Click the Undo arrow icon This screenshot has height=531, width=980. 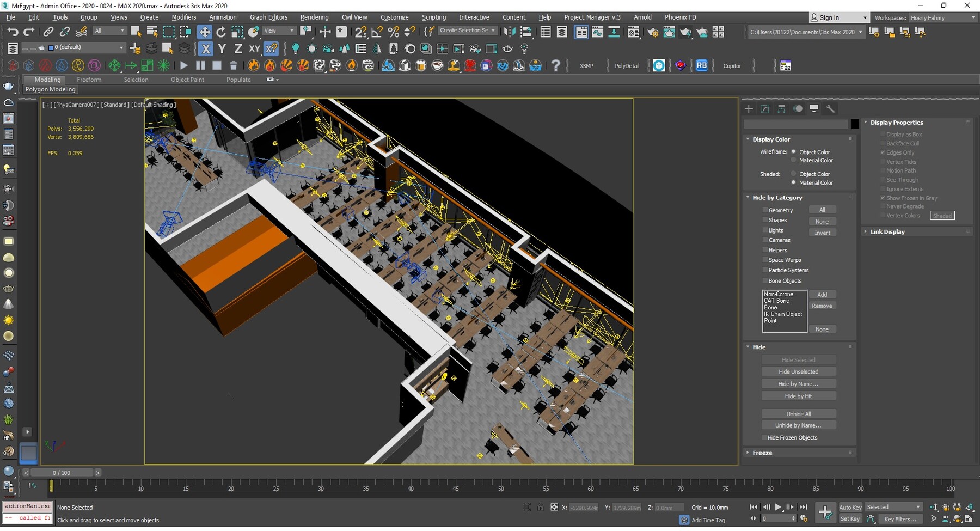tap(13, 32)
